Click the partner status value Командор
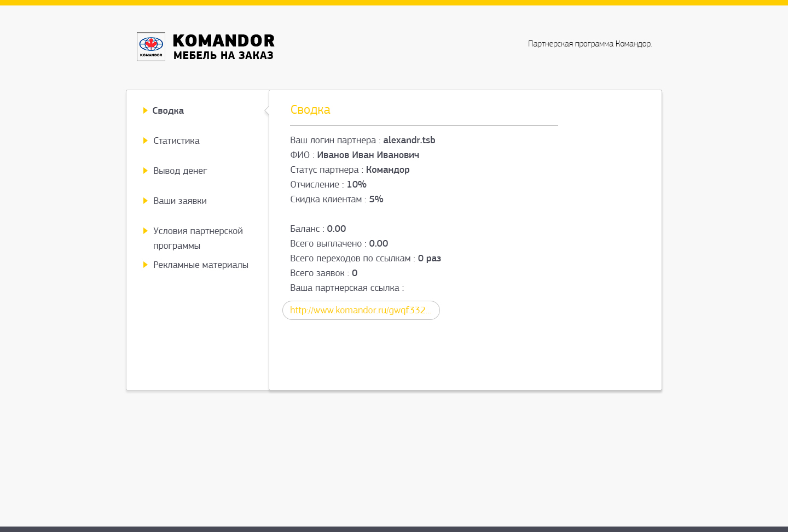Image resolution: width=788 pixels, height=532 pixels. pos(388,169)
